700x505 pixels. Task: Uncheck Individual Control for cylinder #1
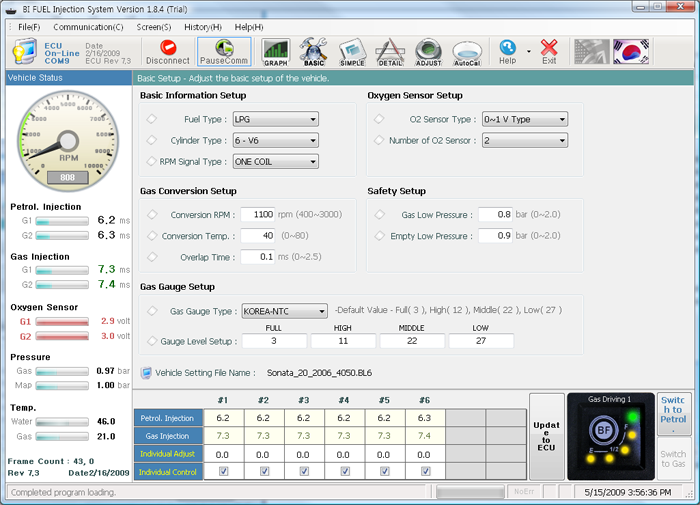[x=224, y=471]
